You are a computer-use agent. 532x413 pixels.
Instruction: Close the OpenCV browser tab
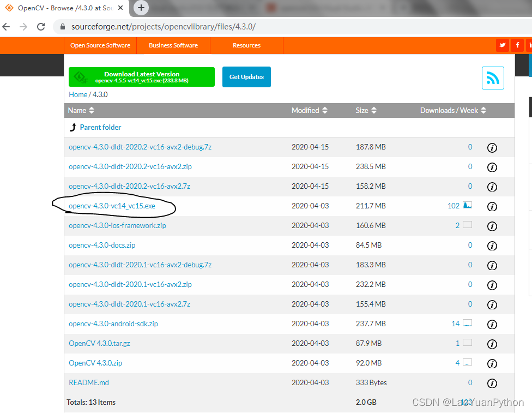(x=120, y=8)
